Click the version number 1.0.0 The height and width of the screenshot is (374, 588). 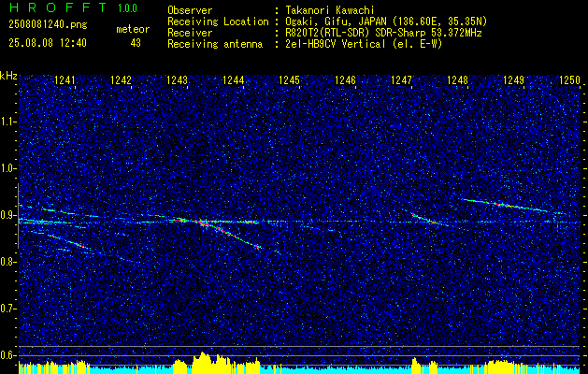(127, 8)
